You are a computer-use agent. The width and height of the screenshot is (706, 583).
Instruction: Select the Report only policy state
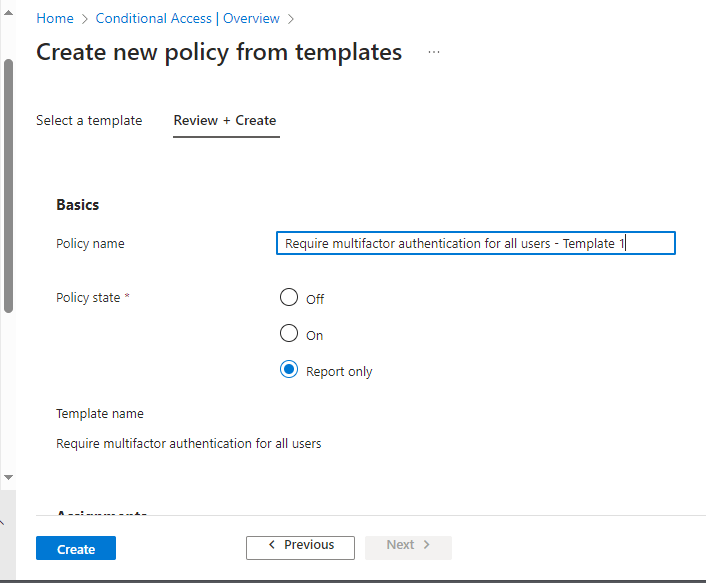pyautogui.click(x=289, y=370)
